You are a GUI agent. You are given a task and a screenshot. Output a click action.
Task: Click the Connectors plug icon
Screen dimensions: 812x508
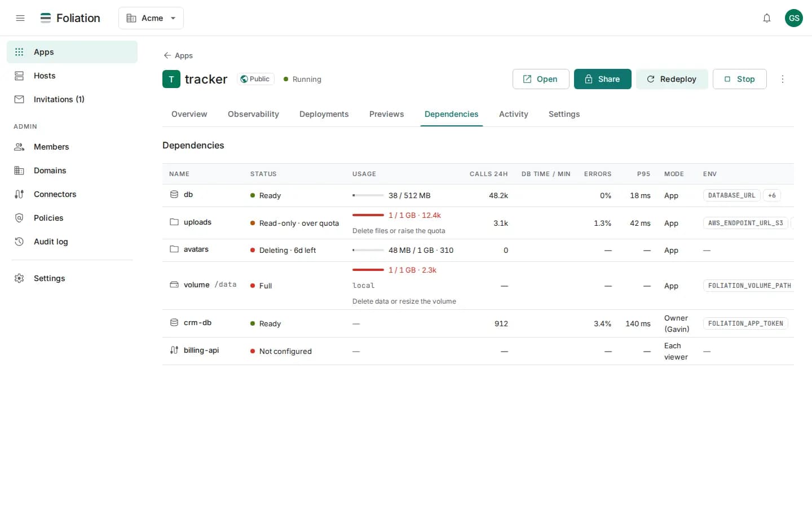[x=19, y=194]
